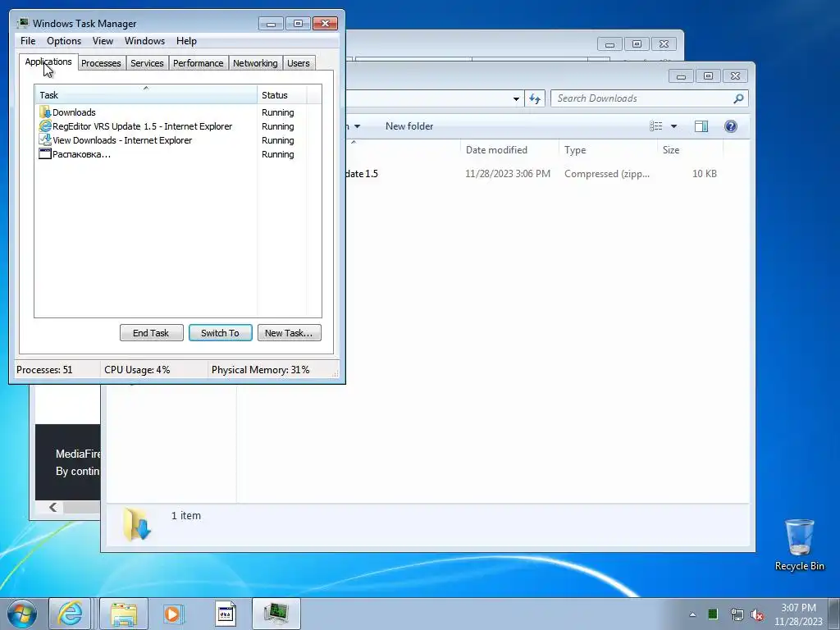Open the Recycle Bin desktop icon
Viewport: 840px width, 630px height.
[x=799, y=545]
